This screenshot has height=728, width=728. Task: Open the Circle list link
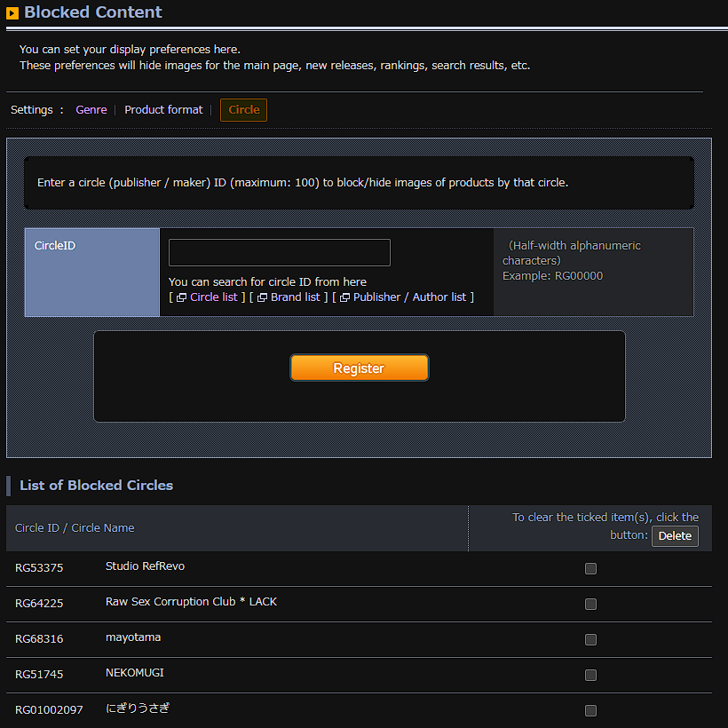(x=214, y=297)
